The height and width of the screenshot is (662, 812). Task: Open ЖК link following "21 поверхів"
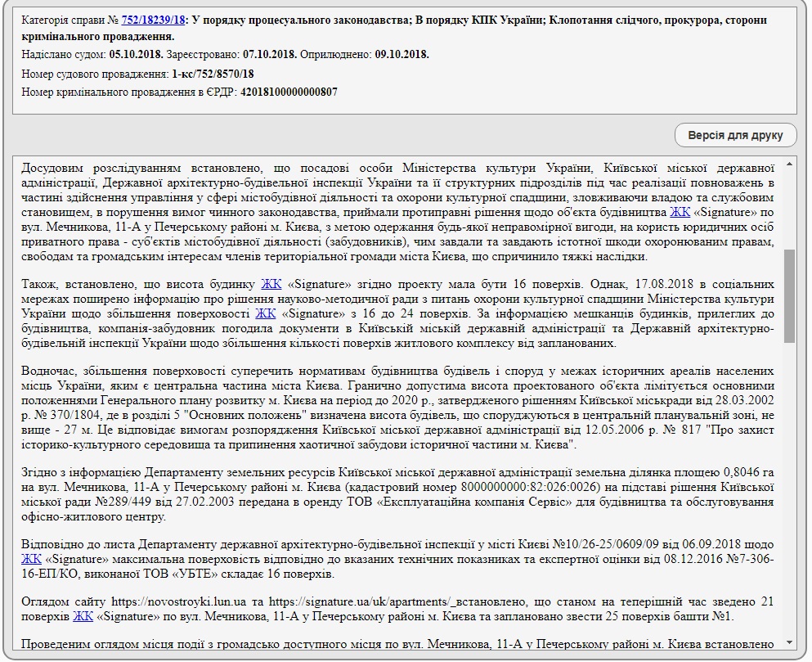point(83,616)
